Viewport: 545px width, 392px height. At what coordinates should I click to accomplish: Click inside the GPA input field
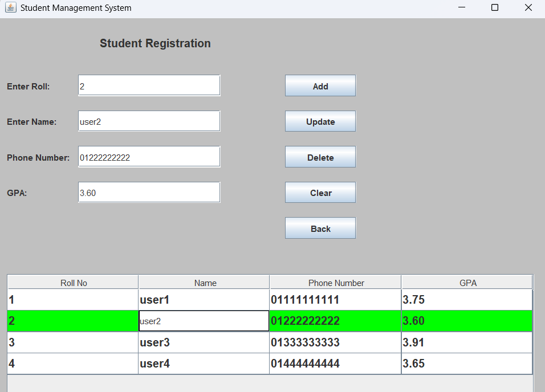point(149,192)
